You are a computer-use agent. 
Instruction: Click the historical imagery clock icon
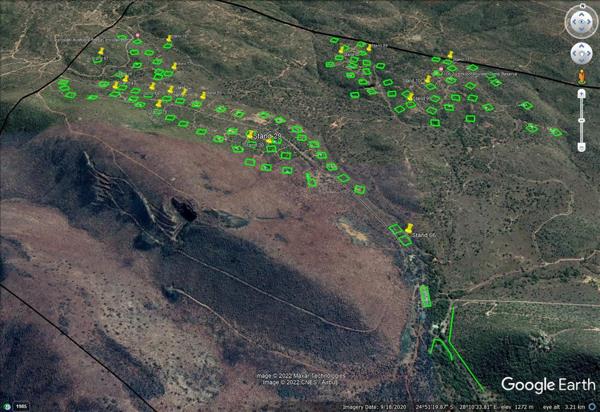click(x=8, y=405)
